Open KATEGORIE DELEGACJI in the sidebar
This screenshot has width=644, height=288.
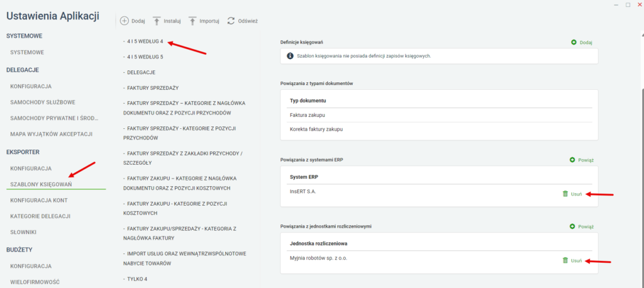click(40, 216)
